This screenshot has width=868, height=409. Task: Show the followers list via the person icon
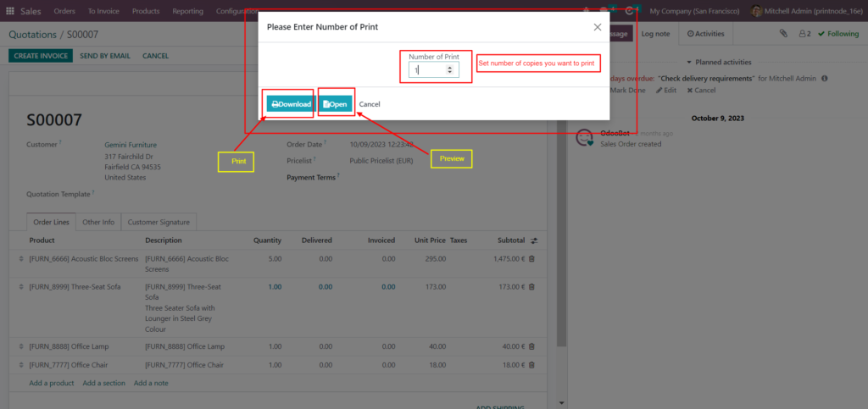point(805,34)
